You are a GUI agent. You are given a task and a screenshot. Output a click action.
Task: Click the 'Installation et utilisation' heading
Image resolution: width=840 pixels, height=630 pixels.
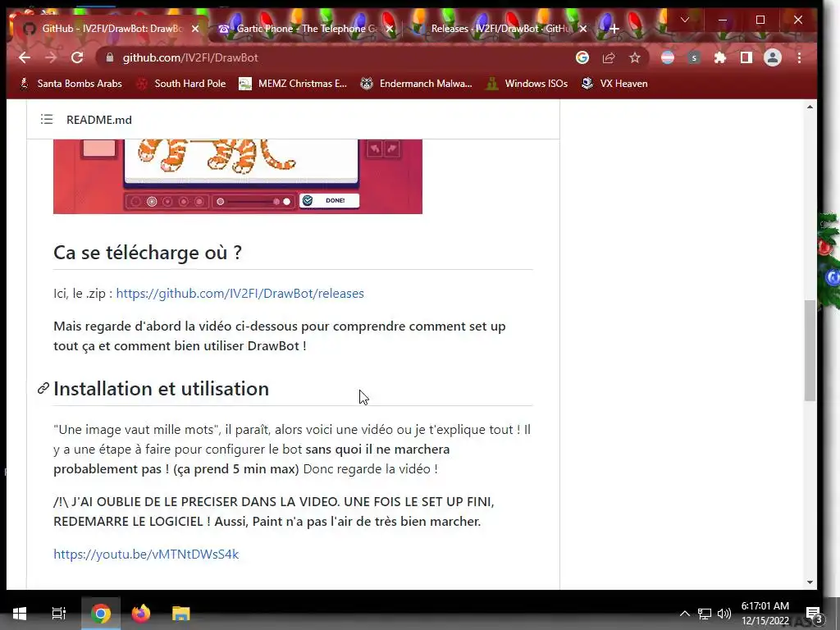[162, 389]
